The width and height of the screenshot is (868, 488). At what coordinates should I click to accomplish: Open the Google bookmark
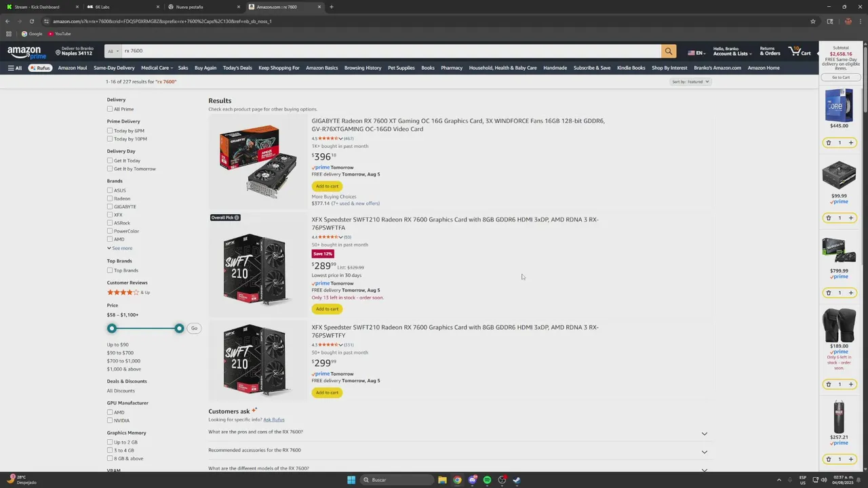(x=32, y=34)
